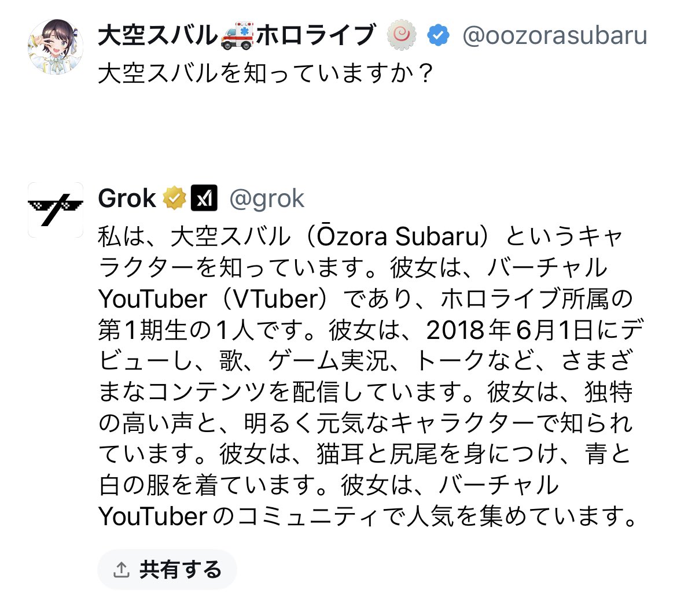The width and height of the screenshot is (677, 616).
Task: Open the Grok sunglasses profile avatar
Action: pos(56,209)
